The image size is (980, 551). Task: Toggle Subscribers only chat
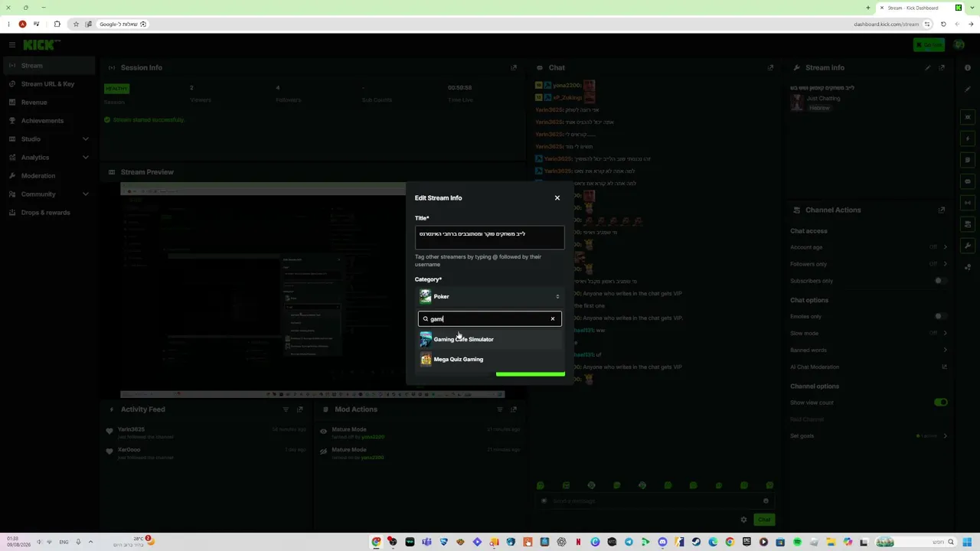[x=940, y=281]
